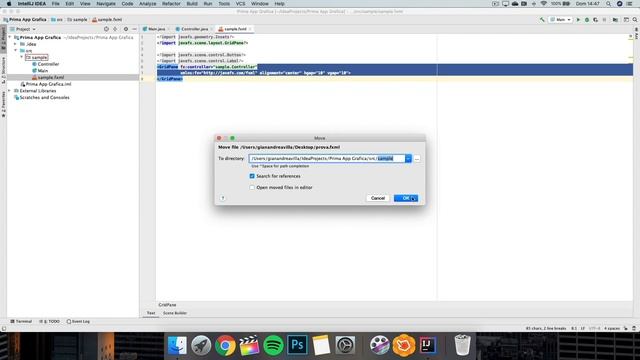The image size is (640, 360).
Task: Click the help question mark in the Move dialog
Action: (x=222, y=198)
